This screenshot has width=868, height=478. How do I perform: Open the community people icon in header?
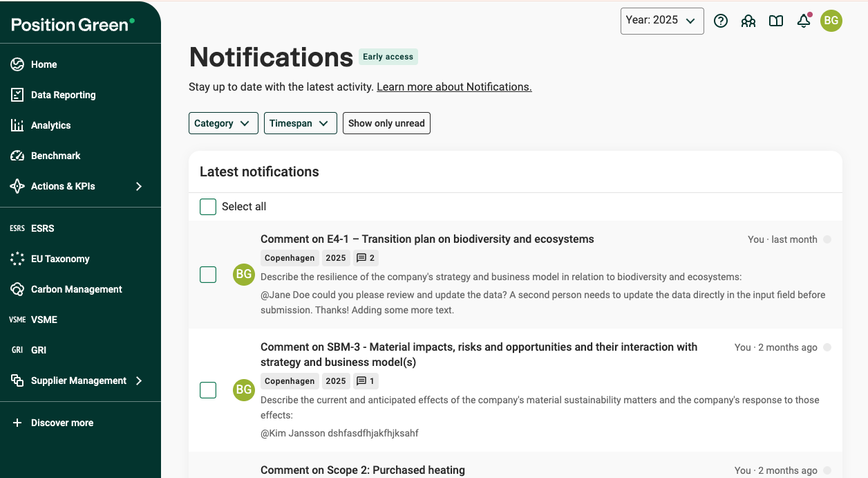tap(748, 21)
